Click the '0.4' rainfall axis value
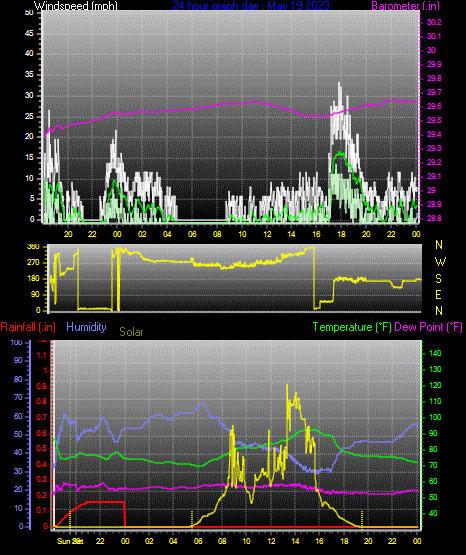This screenshot has width=466, height=555. point(42,464)
